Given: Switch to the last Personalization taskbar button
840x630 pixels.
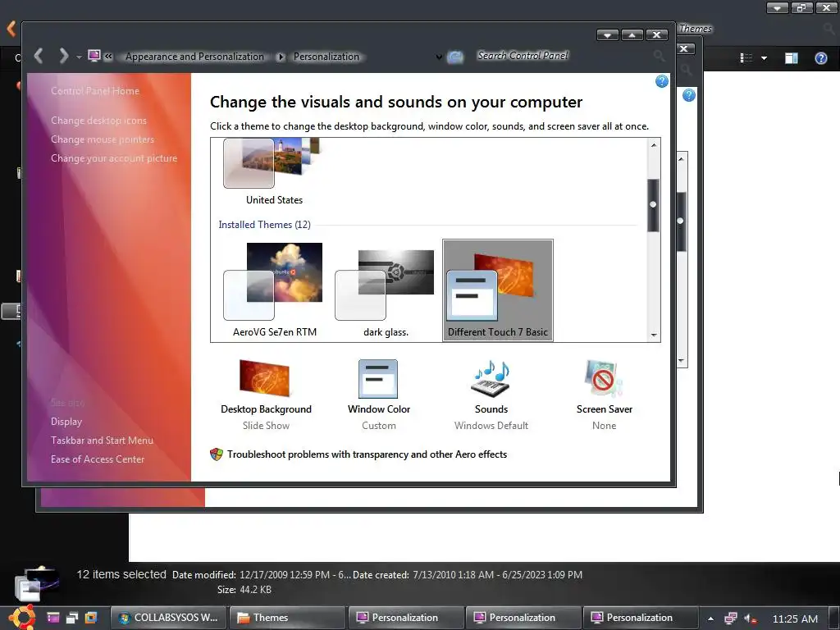Looking at the screenshot, I should point(640,618).
